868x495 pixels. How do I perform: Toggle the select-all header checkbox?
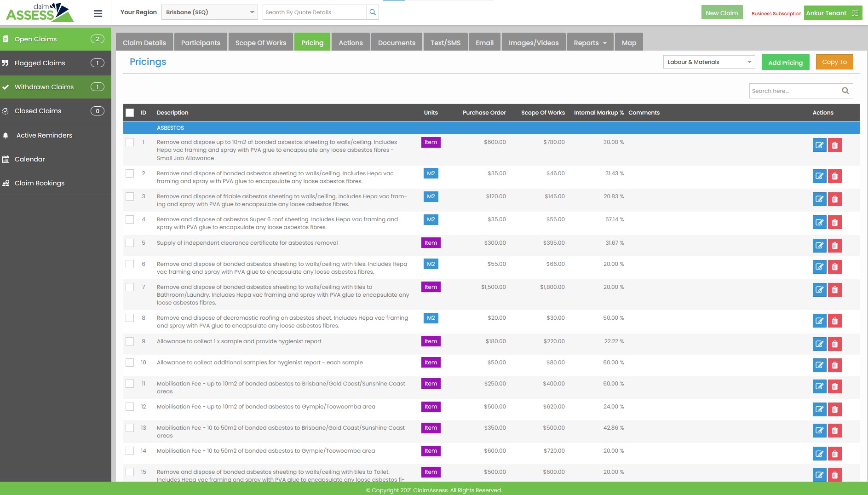coord(130,113)
